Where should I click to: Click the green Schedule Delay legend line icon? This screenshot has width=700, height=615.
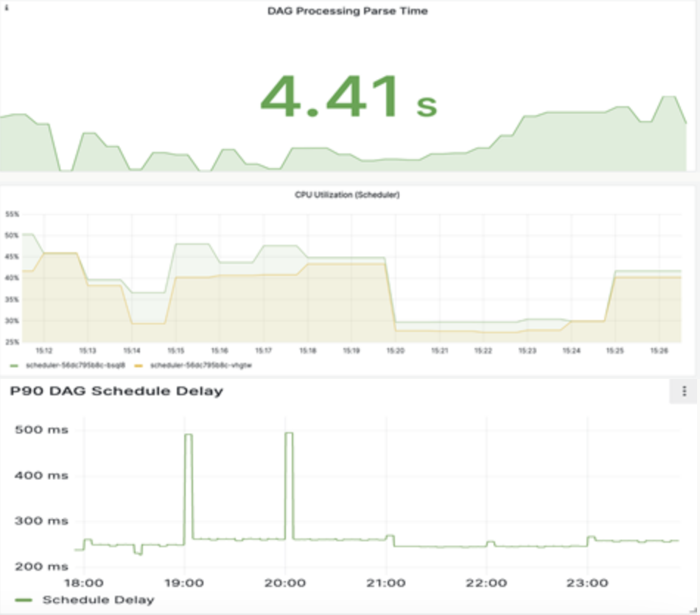click(x=24, y=600)
